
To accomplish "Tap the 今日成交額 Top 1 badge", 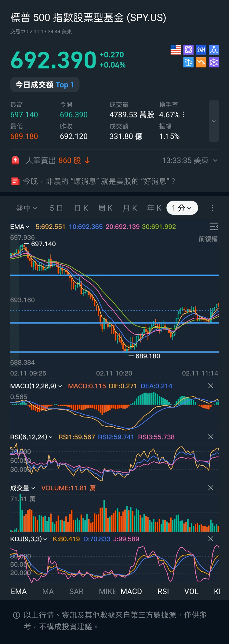I will pyautogui.click(x=45, y=85).
